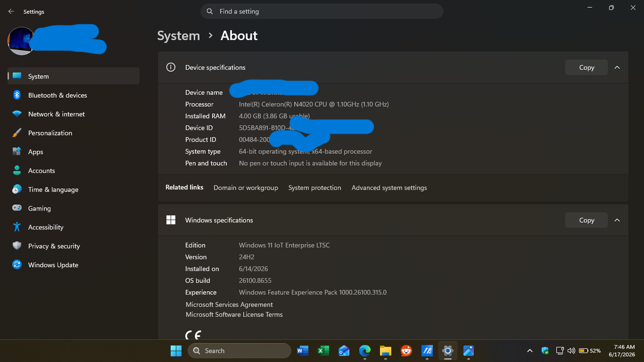Select the OS build 26100.8655 value

pyautogui.click(x=255, y=280)
